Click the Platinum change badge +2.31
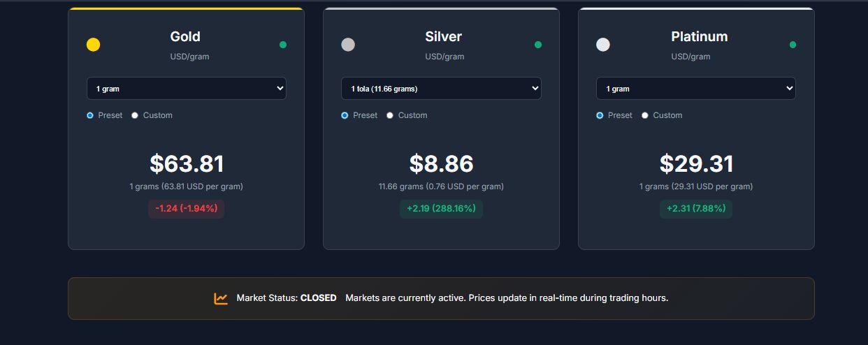Screen dimensions: 868x345 point(696,208)
